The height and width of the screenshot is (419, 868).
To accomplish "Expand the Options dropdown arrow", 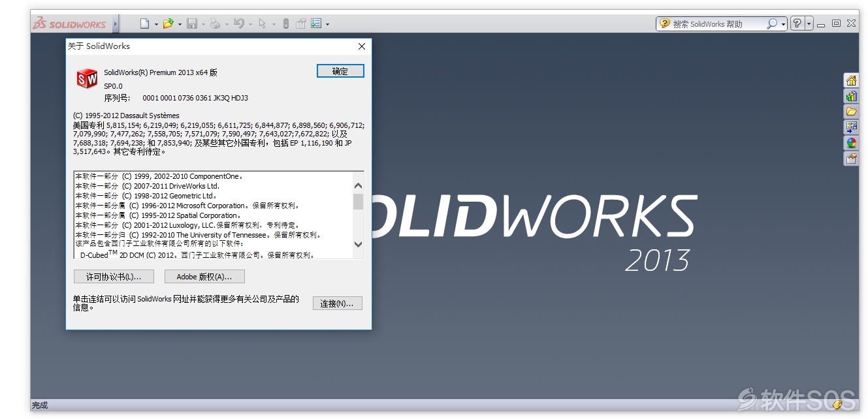I will (x=327, y=24).
